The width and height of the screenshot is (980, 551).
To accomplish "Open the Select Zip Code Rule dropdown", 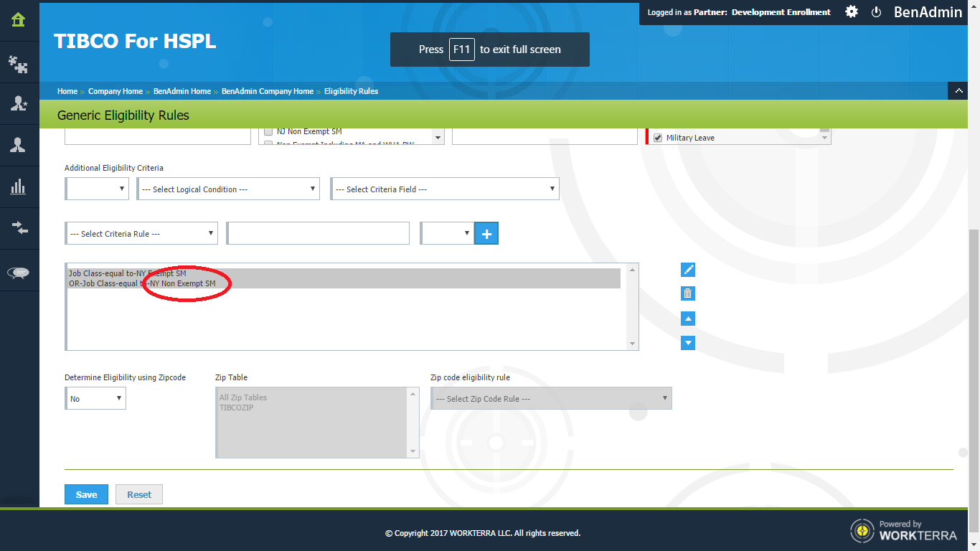I will pos(551,398).
